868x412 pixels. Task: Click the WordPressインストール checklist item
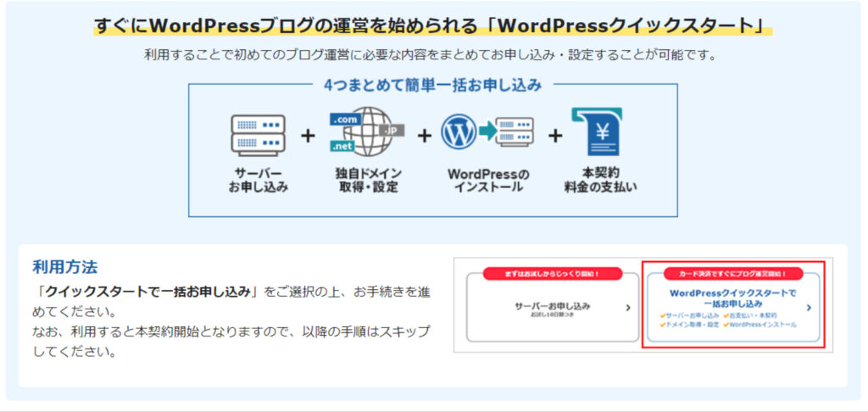759,325
